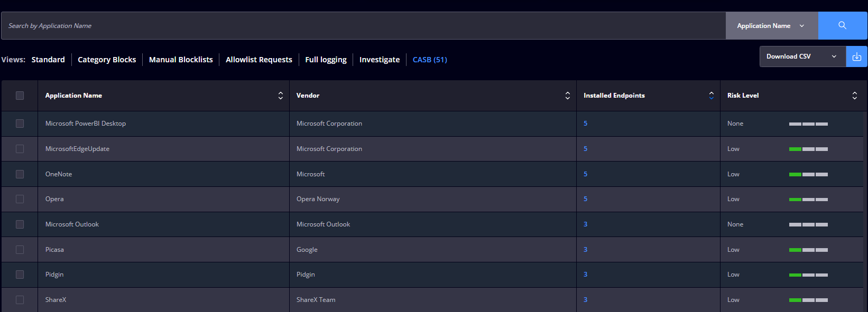Open installed endpoints count for MicrosoftEdgeUpdate
Screen dimensions: 868x312
pyautogui.click(x=585, y=149)
